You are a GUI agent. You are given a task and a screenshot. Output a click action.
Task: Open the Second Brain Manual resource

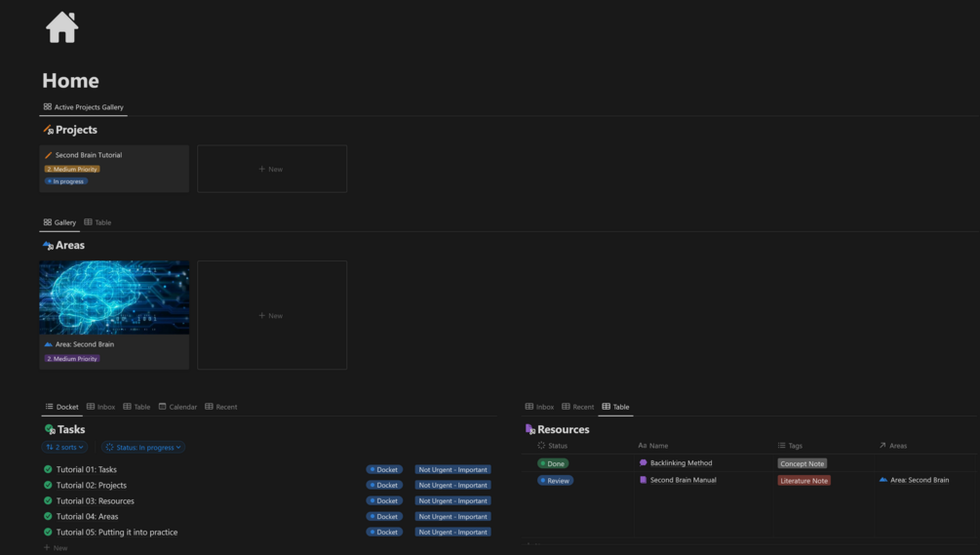[x=684, y=480]
